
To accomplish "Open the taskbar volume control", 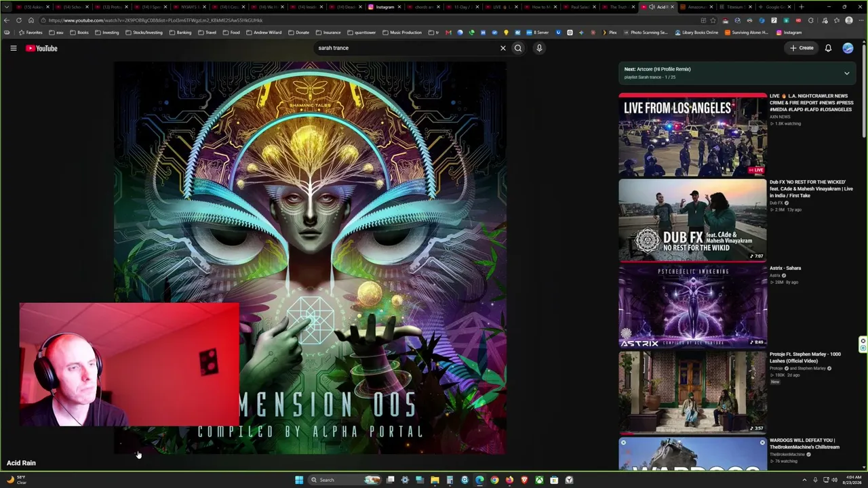I will point(834,480).
